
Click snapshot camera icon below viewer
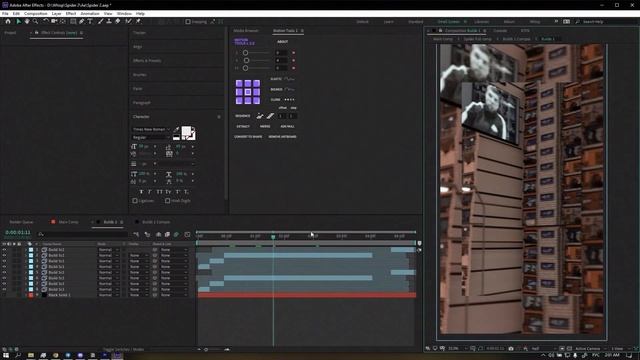point(511,349)
